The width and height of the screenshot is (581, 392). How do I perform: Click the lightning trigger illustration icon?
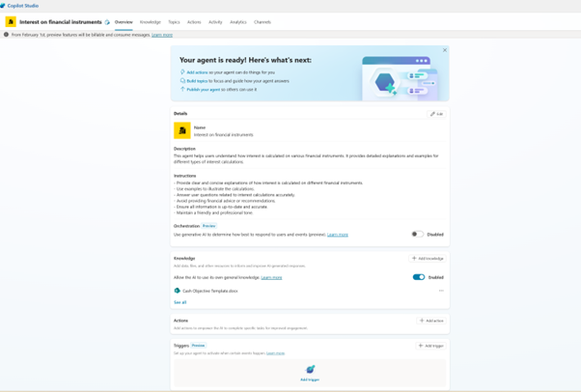click(310, 369)
